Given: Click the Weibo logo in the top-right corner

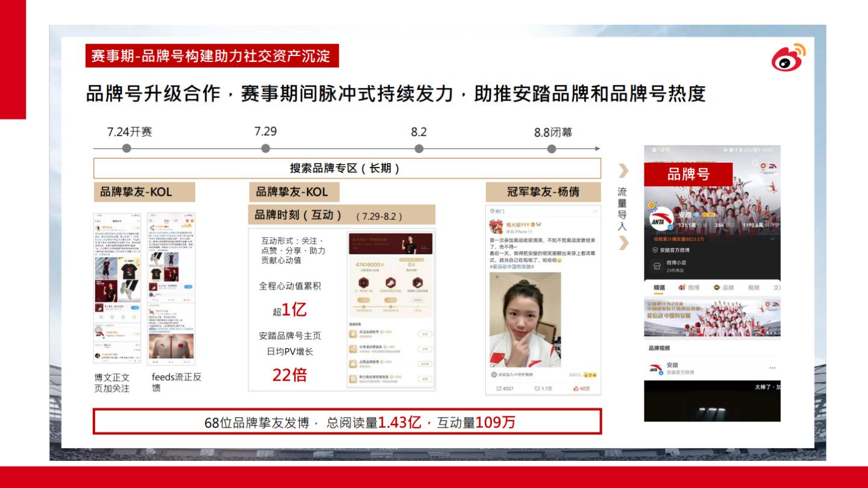Looking at the screenshot, I should pyautogui.click(x=789, y=57).
